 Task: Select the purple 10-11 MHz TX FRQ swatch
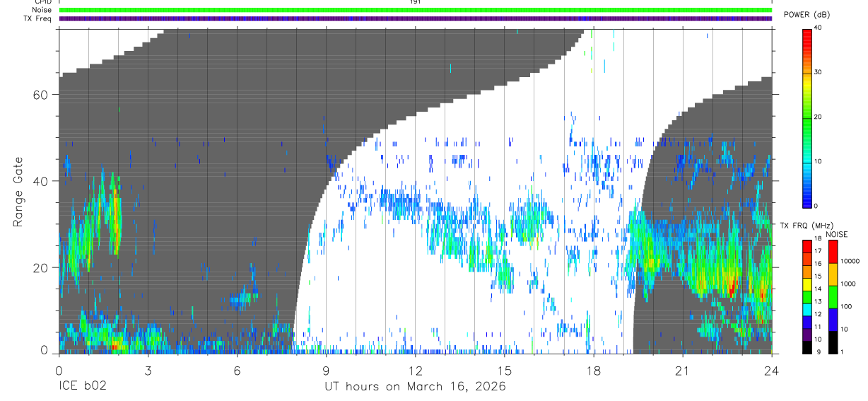[x=807, y=334]
